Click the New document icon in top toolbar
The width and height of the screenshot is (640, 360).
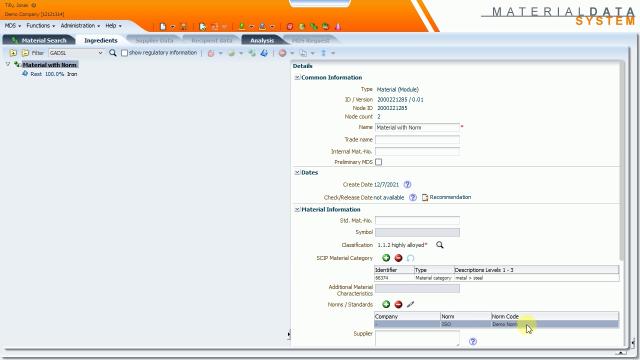click(163, 27)
